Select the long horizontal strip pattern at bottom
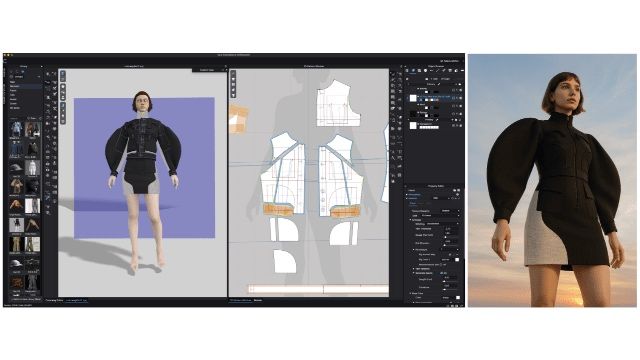The image size is (640, 360). [318, 289]
